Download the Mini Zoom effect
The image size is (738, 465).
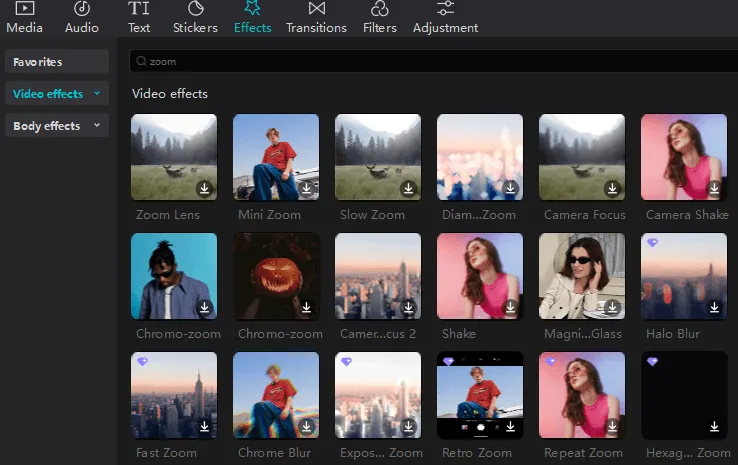coord(306,188)
